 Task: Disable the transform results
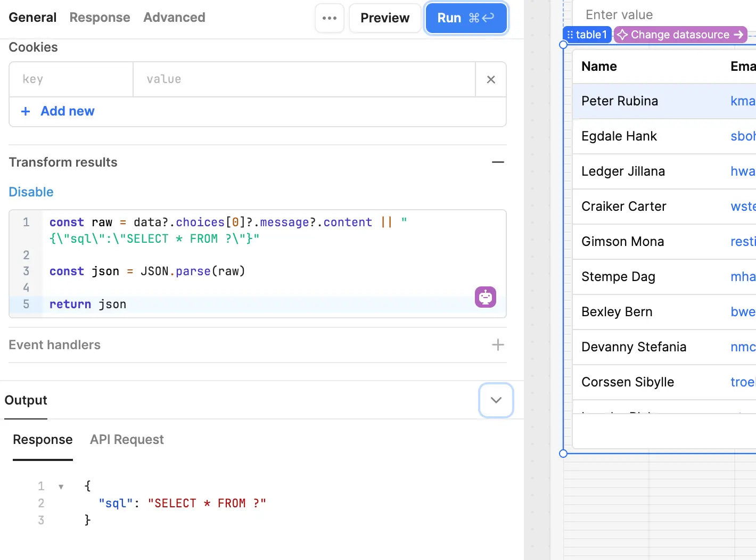(x=31, y=192)
